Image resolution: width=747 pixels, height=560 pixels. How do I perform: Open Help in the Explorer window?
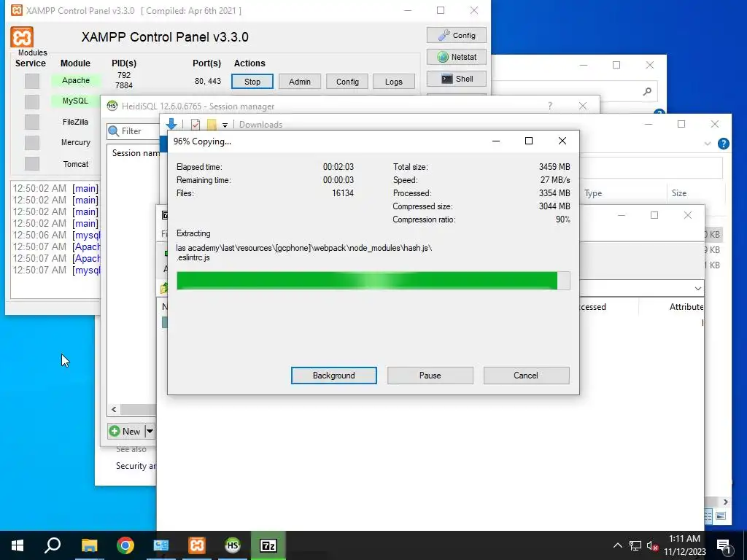tap(723, 144)
